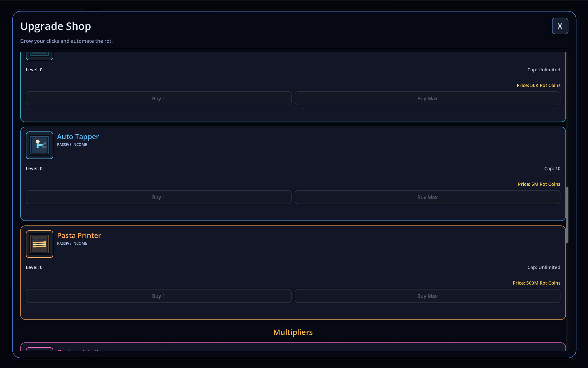The image size is (588, 368).
Task: Buy 1 Auto Tapper
Action: tap(158, 197)
